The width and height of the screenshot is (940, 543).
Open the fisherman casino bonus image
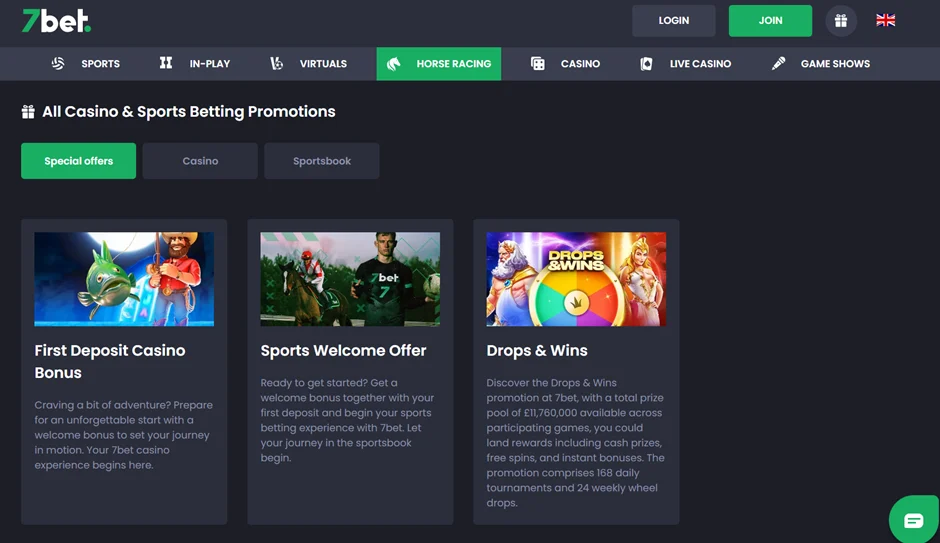coord(124,279)
